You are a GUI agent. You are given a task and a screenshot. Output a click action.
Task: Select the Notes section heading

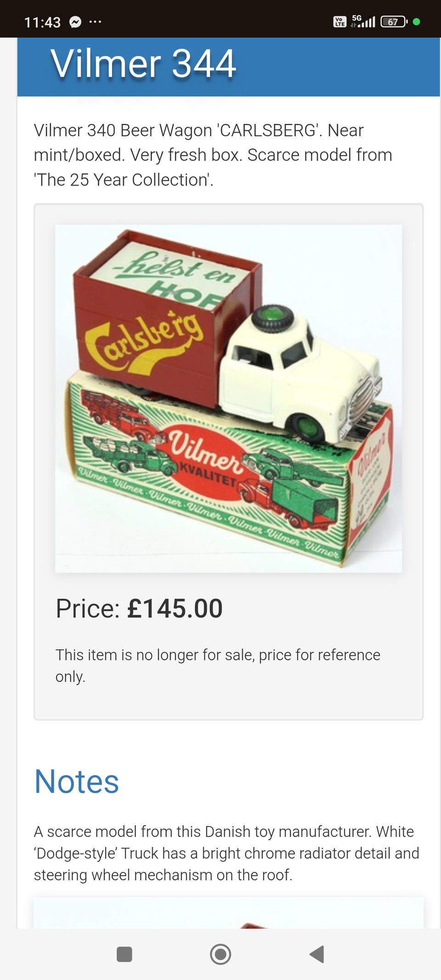[x=77, y=781]
